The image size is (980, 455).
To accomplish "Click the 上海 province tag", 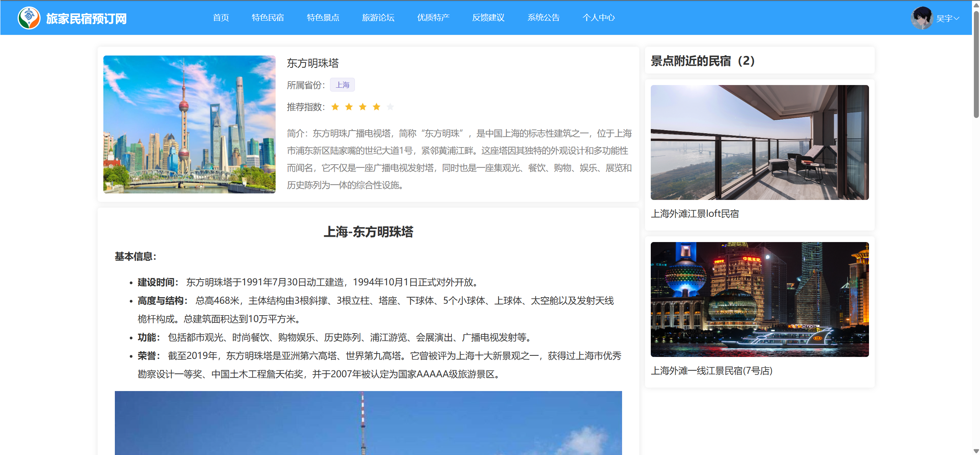I will (342, 85).
